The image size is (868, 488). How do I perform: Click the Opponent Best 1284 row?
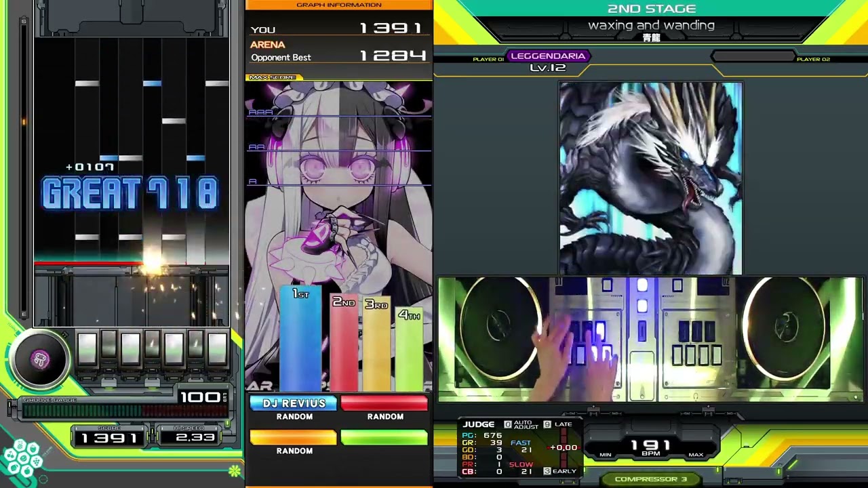point(338,57)
